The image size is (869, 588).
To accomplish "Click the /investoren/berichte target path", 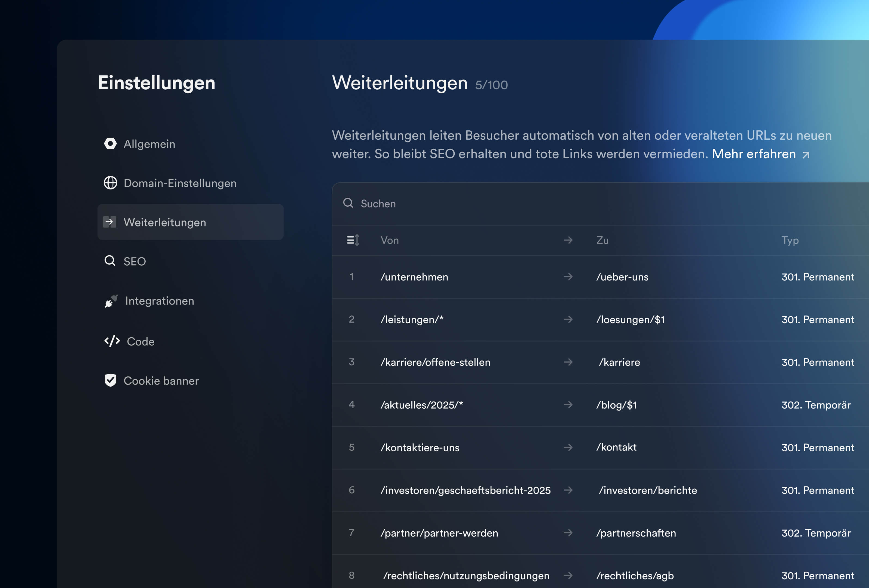I will click(x=648, y=490).
